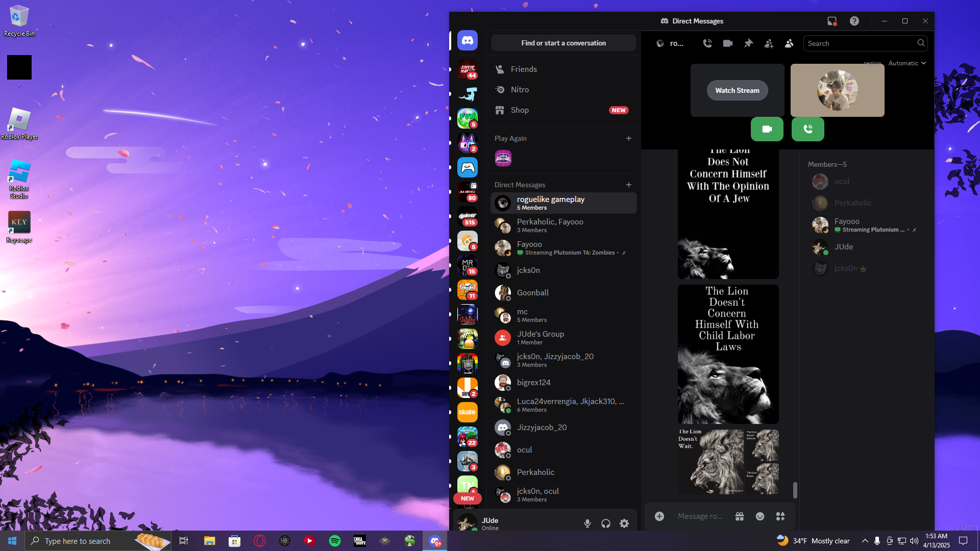Open Opera browser from the taskbar
The width and height of the screenshot is (980, 551).
coord(260,541)
